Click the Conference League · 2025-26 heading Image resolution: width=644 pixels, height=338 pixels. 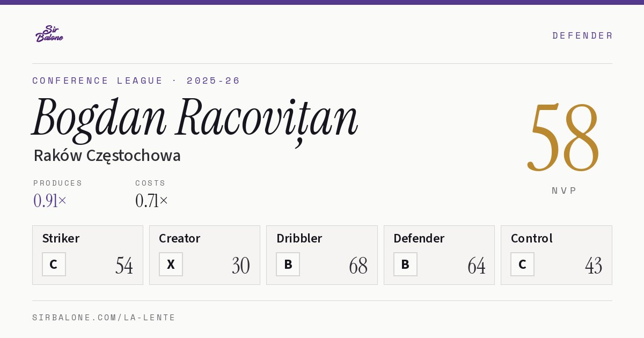tap(136, 80)
